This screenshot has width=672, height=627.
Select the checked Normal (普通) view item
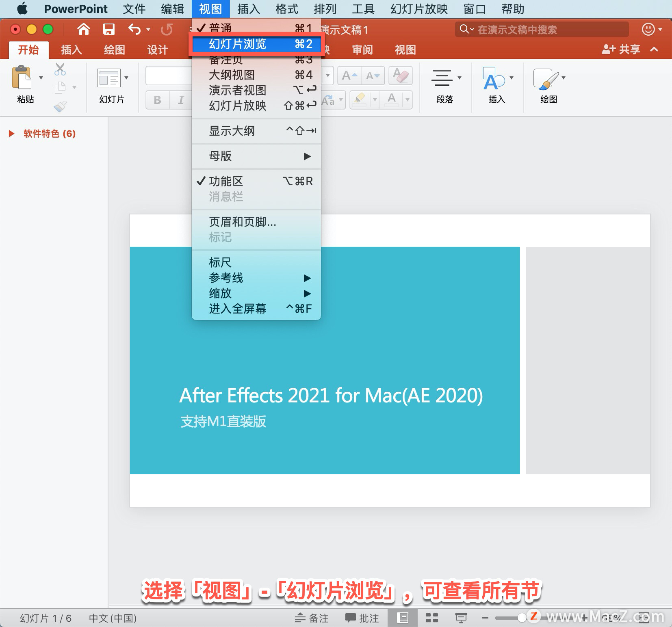pyautogui.click(x=256, y=28)
